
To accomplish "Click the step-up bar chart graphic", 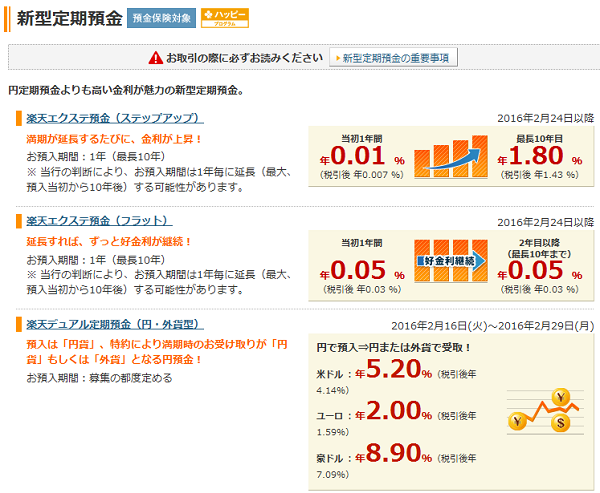I will [x=451, y=157].
